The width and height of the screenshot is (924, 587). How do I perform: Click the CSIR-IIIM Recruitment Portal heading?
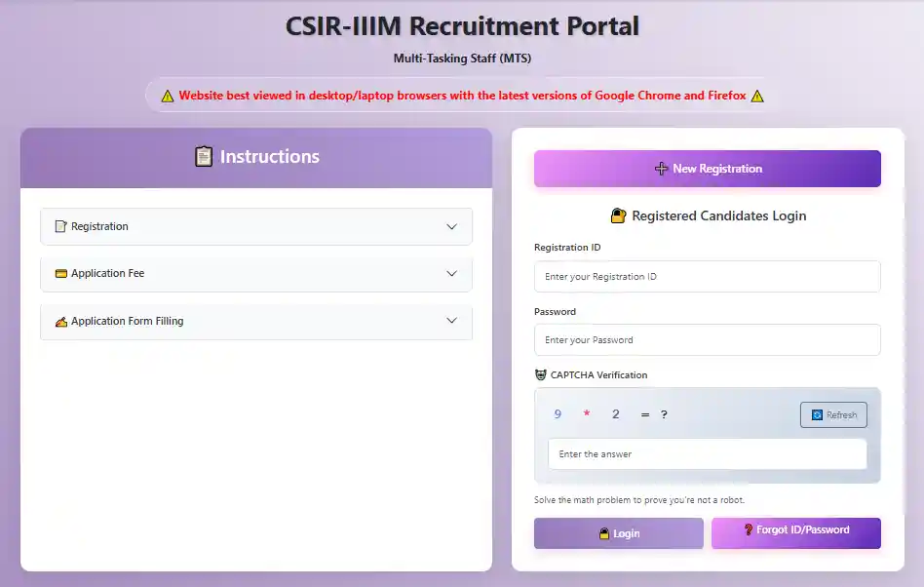click(x=461, y=25)
